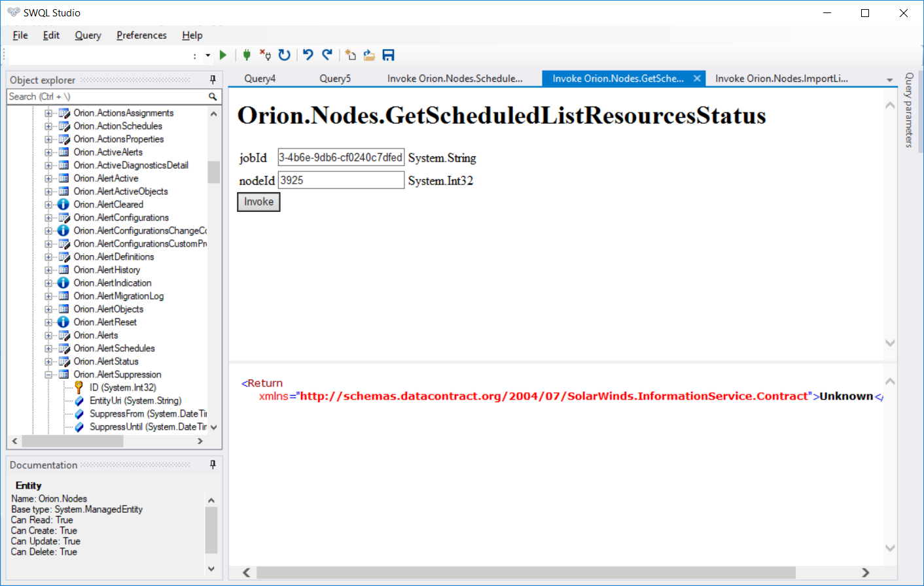Click the invoke form pane scroll down arrow

point(890,343)
